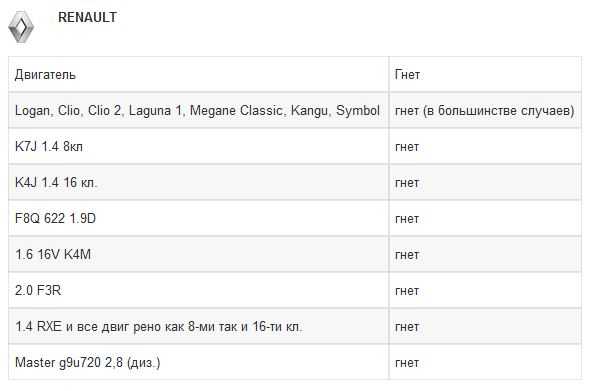Select the RENAULT heading text
Image resolution: width=595 pixels, height=391 pixels.
(87, 17)
